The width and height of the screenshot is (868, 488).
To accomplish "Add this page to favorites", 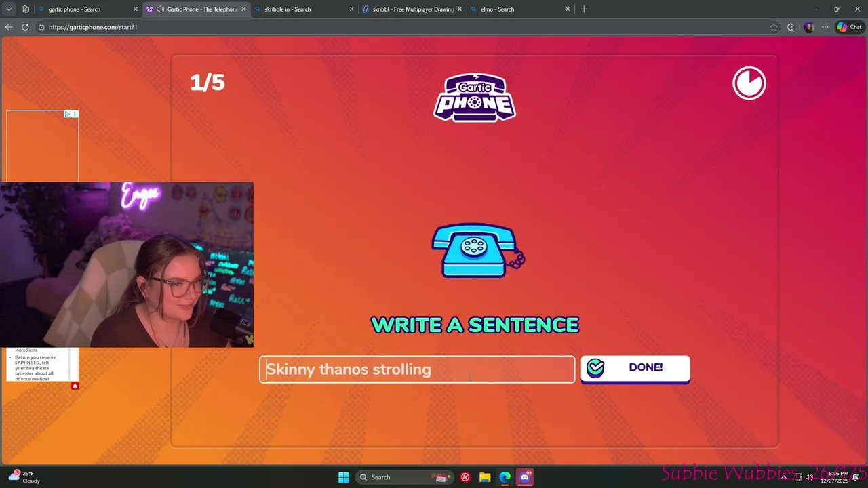I will click(x=774, y=27).
